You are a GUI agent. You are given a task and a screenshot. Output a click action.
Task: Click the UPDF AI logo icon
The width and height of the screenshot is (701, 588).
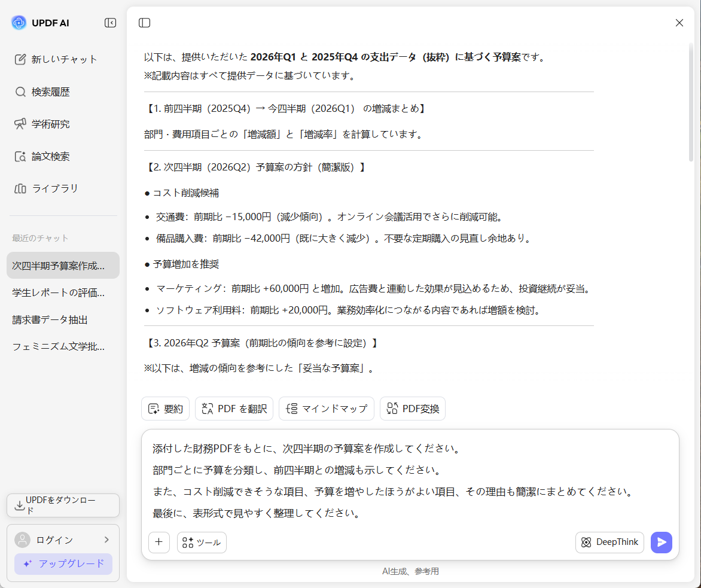(x=19, y=22)
